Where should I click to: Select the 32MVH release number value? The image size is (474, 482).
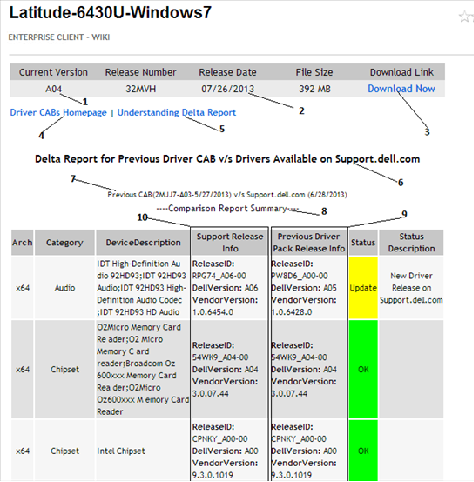(x=141, y=89)
